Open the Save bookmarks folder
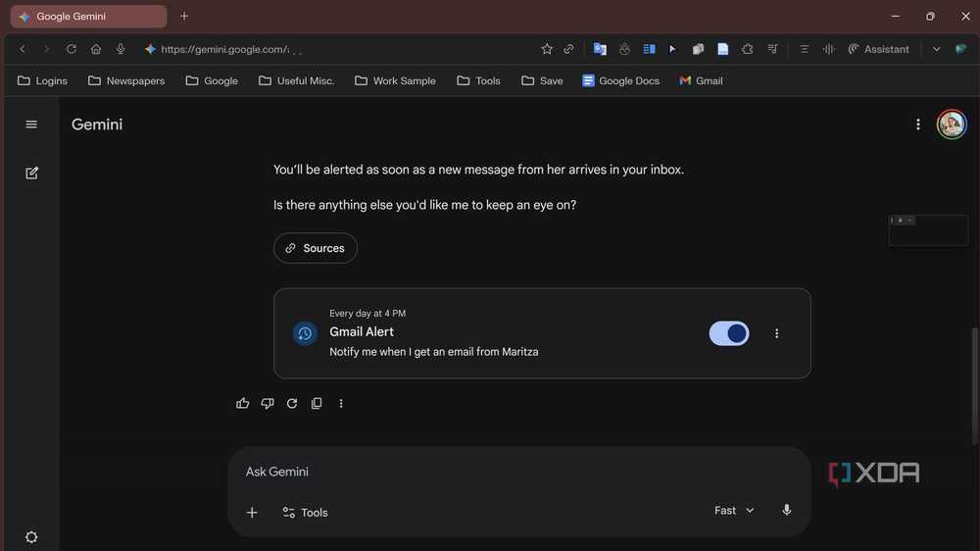Screen dimensions: 980x551 pos(542,80)
